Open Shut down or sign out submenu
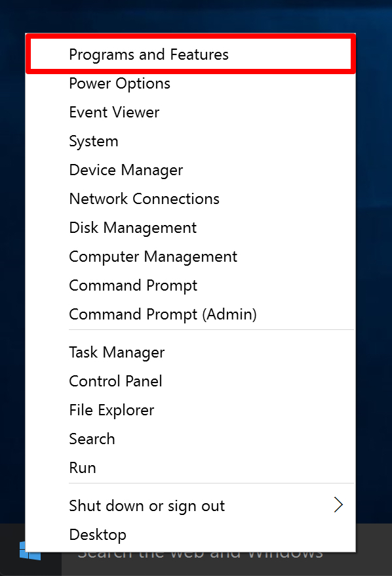Image resolution: width=392 pixels, height=576 pixels. tap(191, 506)
